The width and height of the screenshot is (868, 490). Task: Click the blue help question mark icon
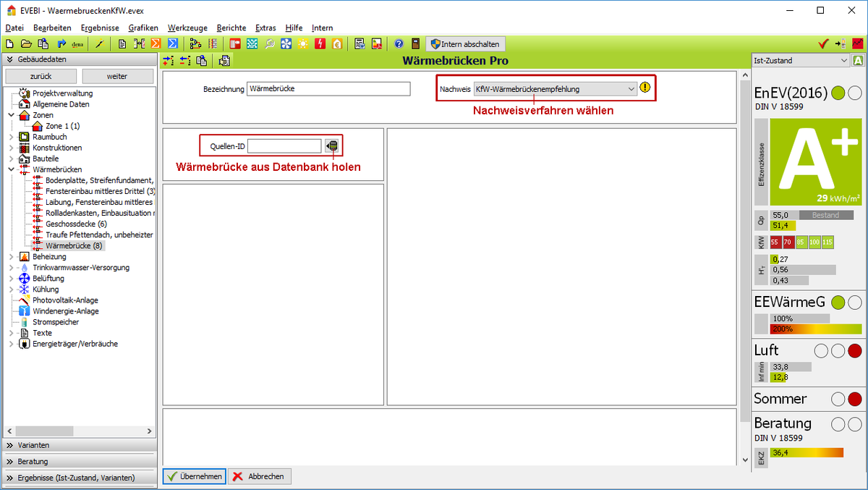point(399,44)
